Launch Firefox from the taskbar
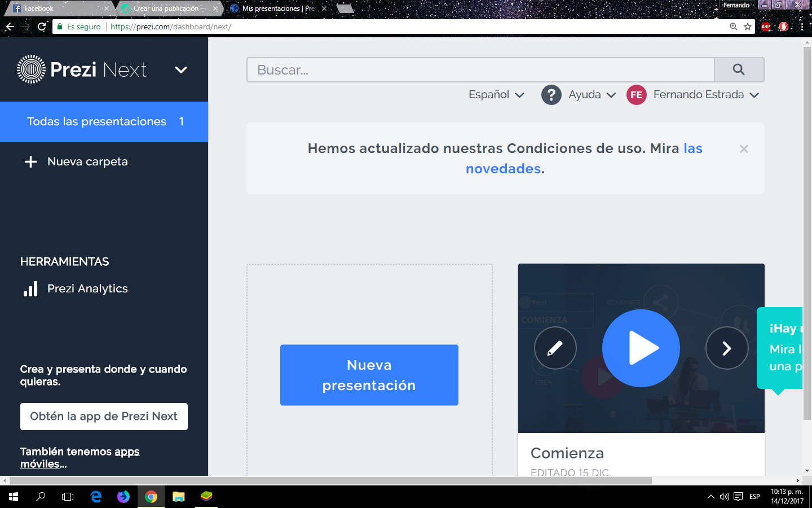The height and width of the screenshot is (508, 812). click(123, 497)
